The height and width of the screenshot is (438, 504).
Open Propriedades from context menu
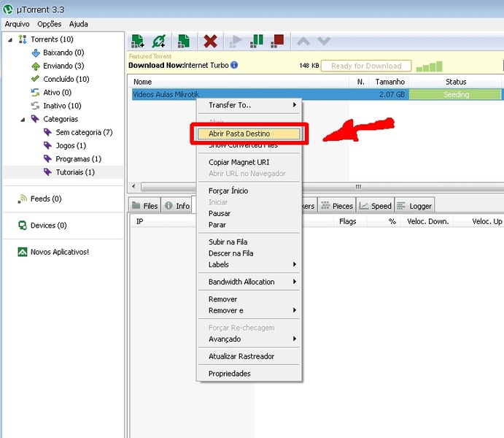(x=249, y=373)
